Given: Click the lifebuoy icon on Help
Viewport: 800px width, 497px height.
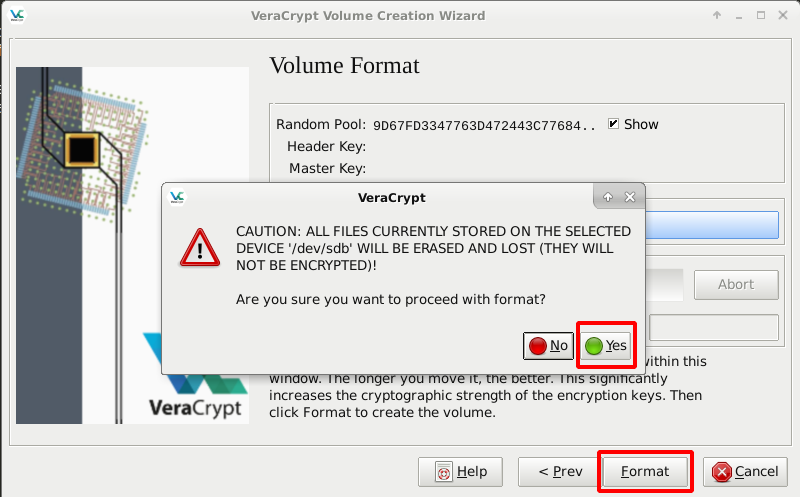Looking at the screenshot, I should pyautogui.click(x=444, y=472).
